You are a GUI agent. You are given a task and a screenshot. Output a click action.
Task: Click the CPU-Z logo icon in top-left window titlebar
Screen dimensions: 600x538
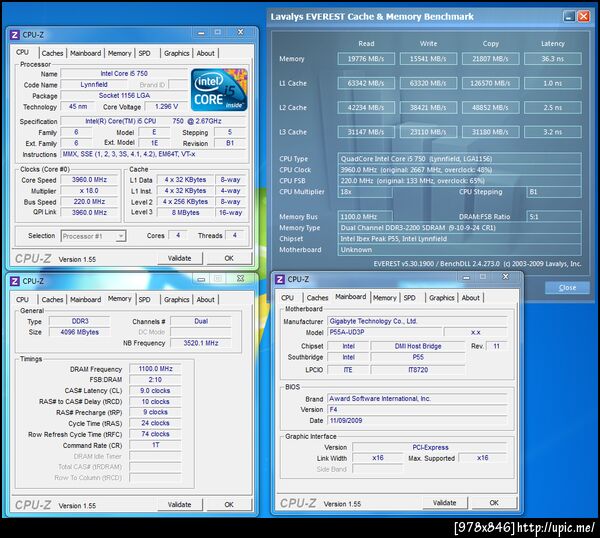pyautogui.click(x=15, y=35)
